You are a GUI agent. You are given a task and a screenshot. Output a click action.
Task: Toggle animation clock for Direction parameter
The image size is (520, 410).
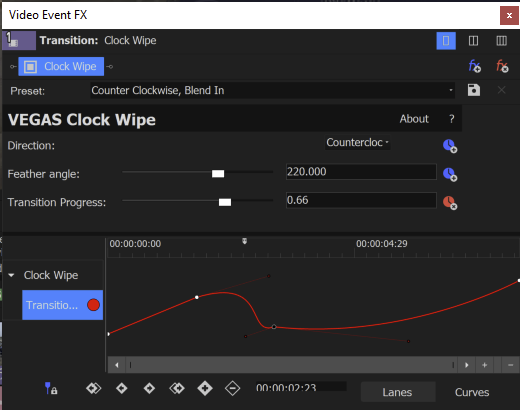(x=450, y=146)
